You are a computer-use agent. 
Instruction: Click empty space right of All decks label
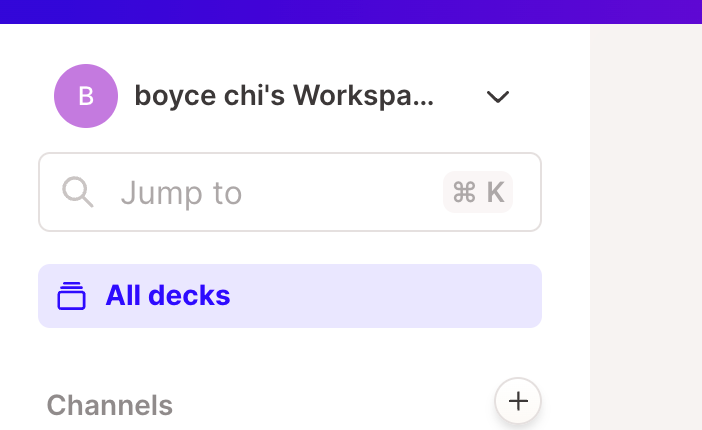[385, 296]
